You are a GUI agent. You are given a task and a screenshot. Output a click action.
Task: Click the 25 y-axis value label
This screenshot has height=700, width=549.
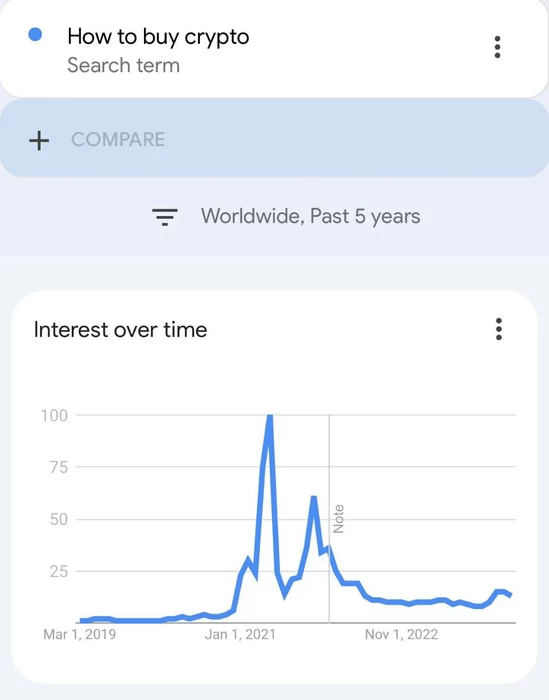point(58,571)
